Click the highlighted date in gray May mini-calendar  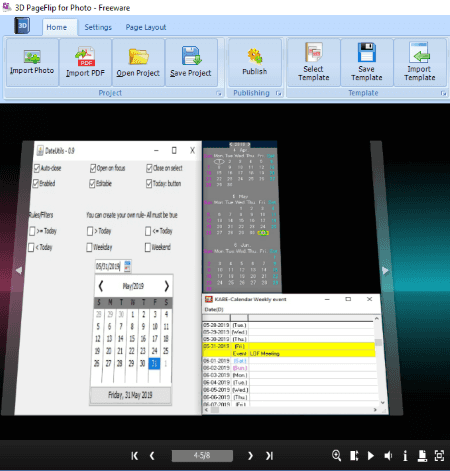pyautogui.click(x=263, y=232)
